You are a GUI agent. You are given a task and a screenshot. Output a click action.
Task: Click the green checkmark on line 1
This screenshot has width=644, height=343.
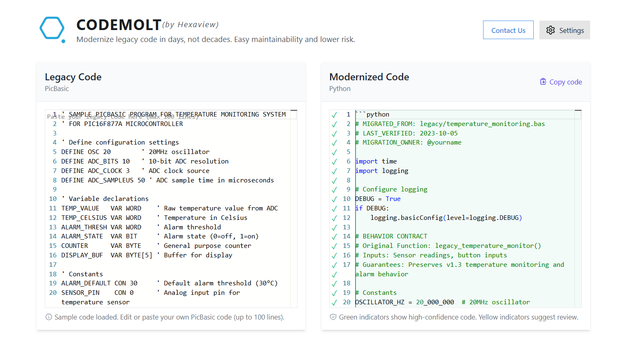click(x=334, y=114)
